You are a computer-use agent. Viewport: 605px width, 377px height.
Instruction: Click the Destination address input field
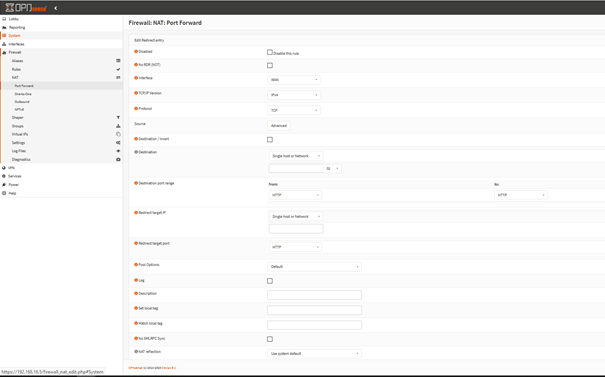coord(296,168)
